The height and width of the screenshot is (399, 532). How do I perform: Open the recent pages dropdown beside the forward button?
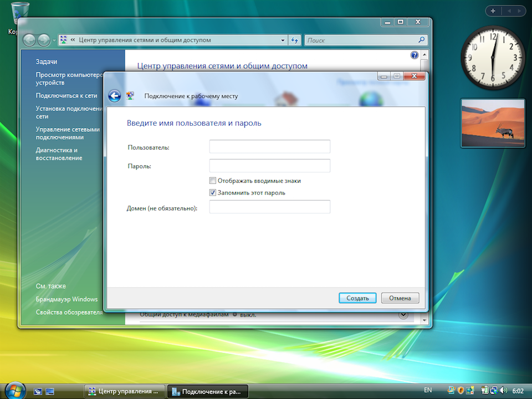[54, 40]
